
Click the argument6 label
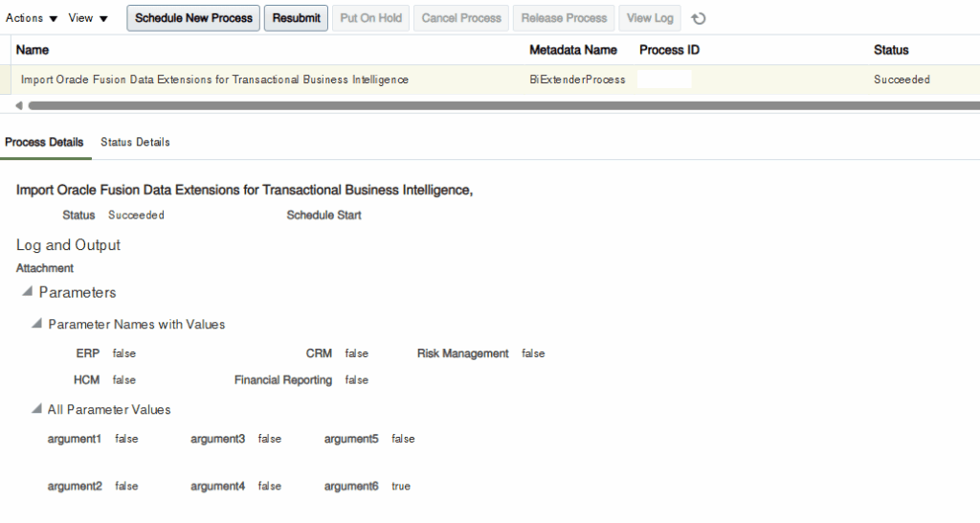point(351,486)
